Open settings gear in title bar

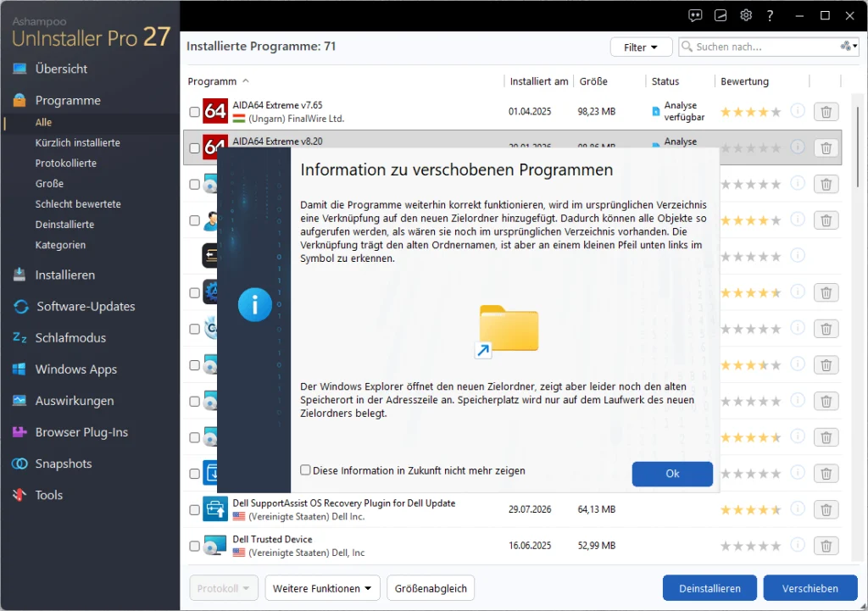tap(746, 15)
